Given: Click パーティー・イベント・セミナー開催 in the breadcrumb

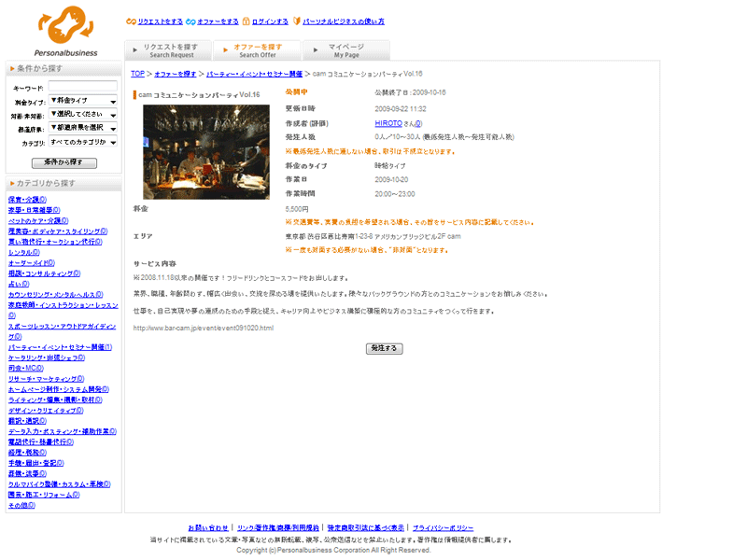Looking at the screenshot, I should (x=254, y=74).
